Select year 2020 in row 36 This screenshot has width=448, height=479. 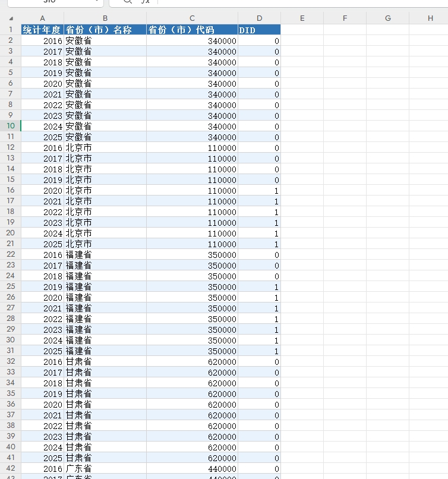point(42,404)
